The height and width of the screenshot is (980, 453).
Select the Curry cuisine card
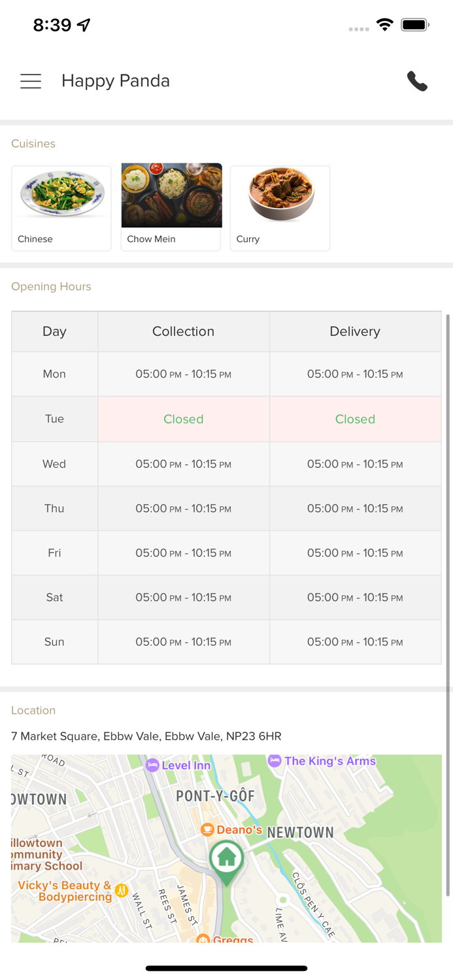click(x=280, y=208)
